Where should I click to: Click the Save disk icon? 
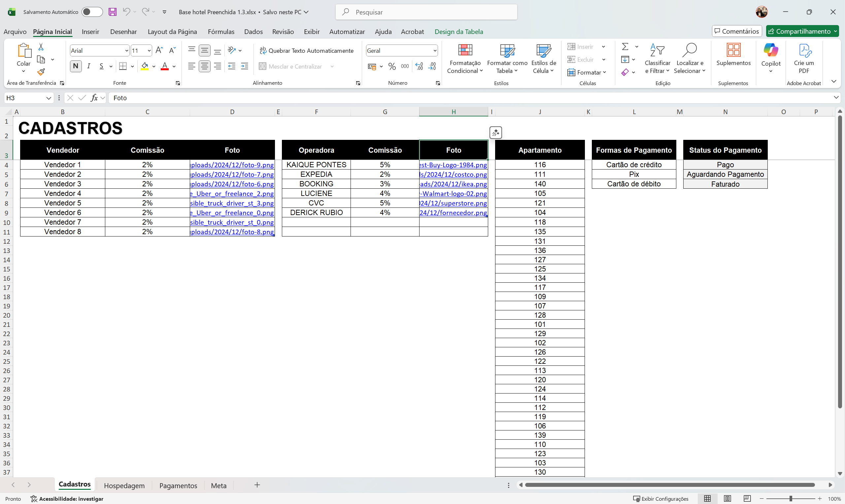113,12
